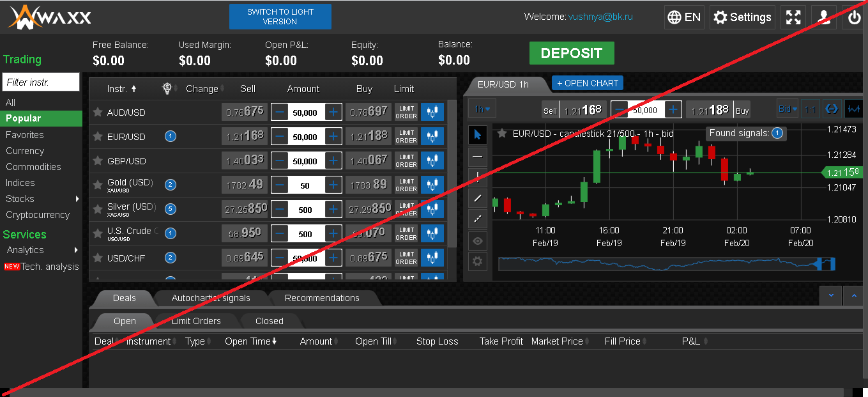Viewport: 868px width, 397px height.
Task: Click signals lightbulb column header
Action: (167, 88)
